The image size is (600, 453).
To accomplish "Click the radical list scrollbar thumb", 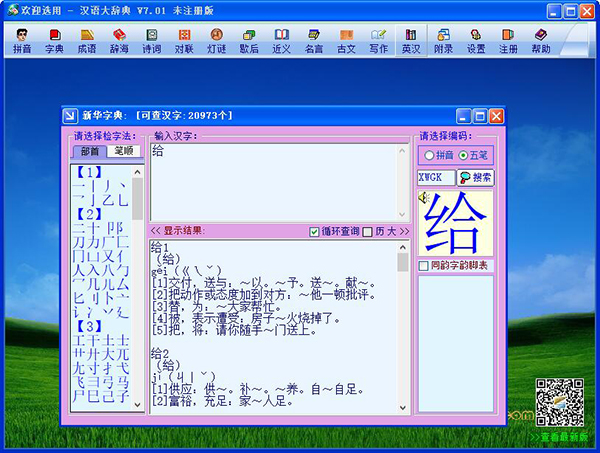I will pyautogui.click(x=138, y=199).
